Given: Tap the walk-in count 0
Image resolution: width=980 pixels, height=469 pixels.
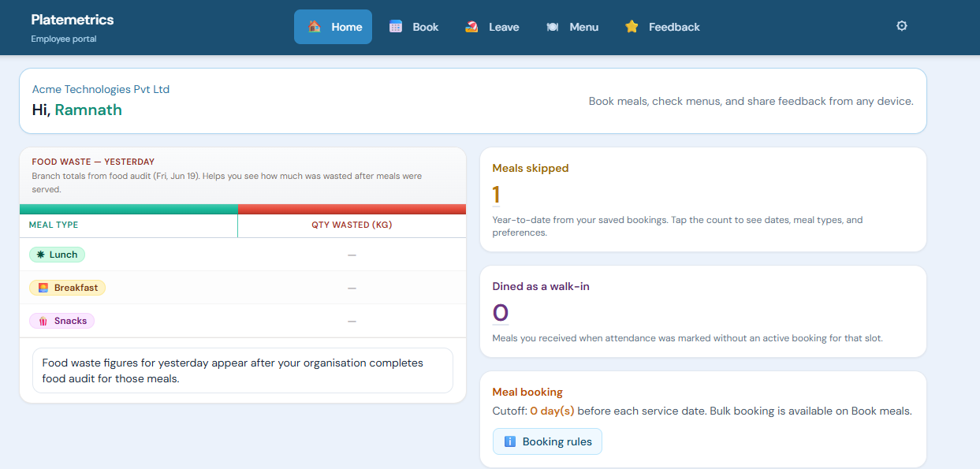Looking at the screenshot, I should (x=501, y=313).
